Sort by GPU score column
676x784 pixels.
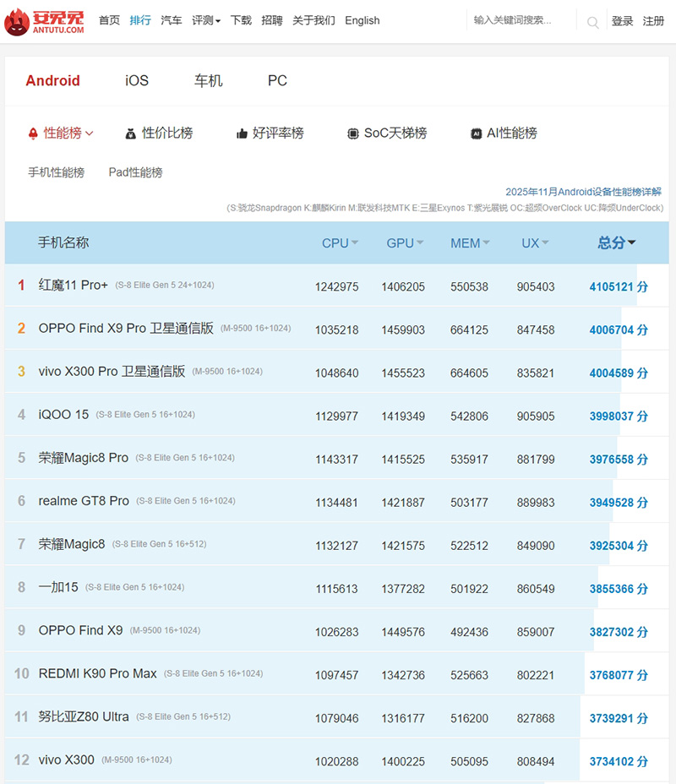click(x=405, y=243)
